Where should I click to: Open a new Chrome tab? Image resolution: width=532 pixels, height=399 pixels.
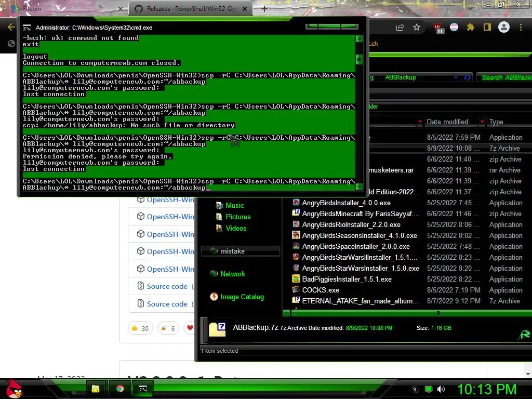point(264,9)
